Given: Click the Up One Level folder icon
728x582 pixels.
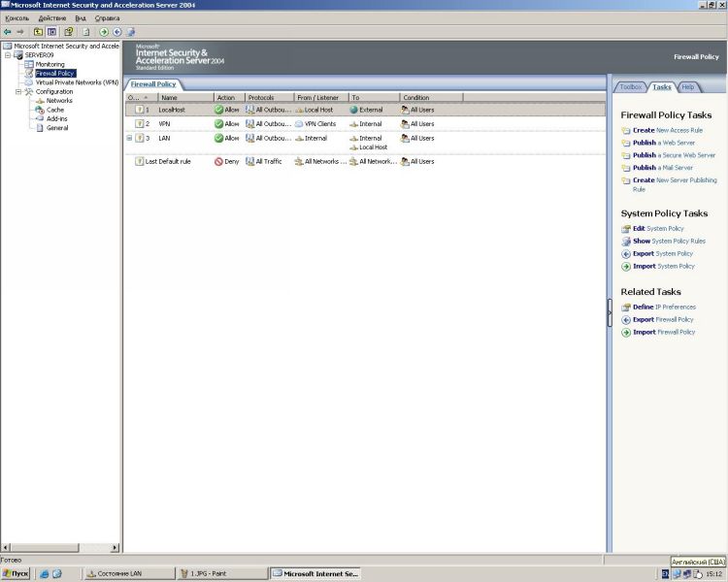Looking at the screenshot, I should pyautogui.click(x=38, y=32).
